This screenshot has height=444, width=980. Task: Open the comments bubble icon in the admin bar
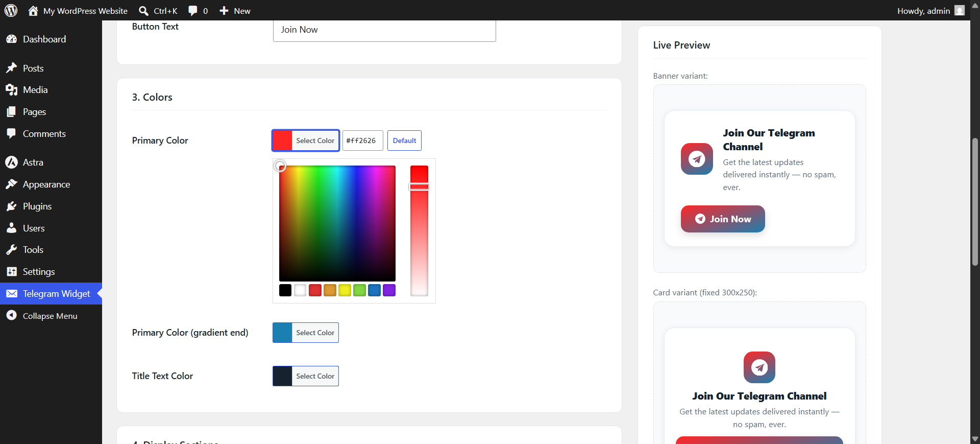point(192,11)
